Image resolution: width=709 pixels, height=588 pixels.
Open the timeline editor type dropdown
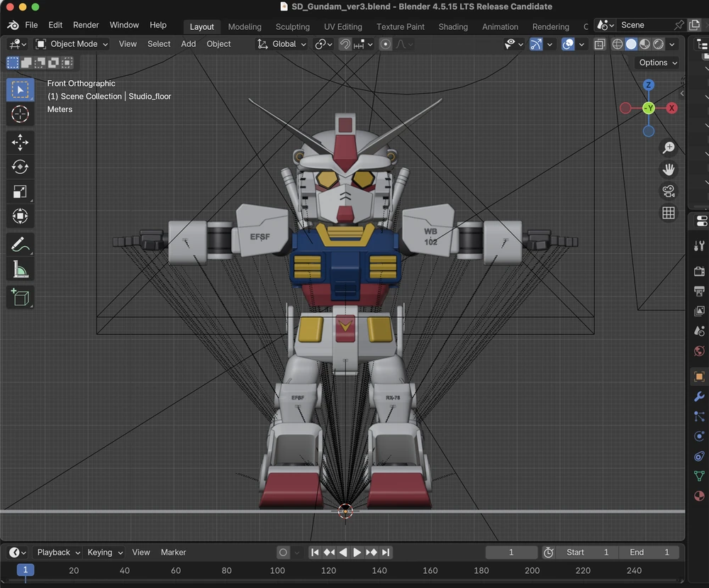pos(18,553)
